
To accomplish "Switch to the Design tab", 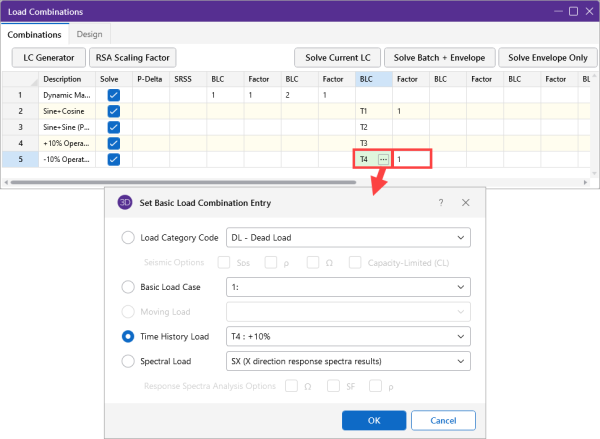I will (x=89, y=35).
